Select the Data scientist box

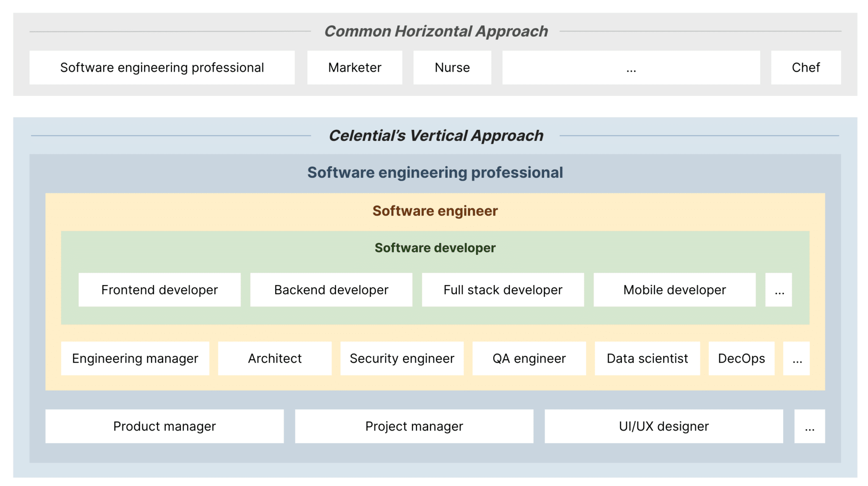pyautogui.click(x=647, y=358)
